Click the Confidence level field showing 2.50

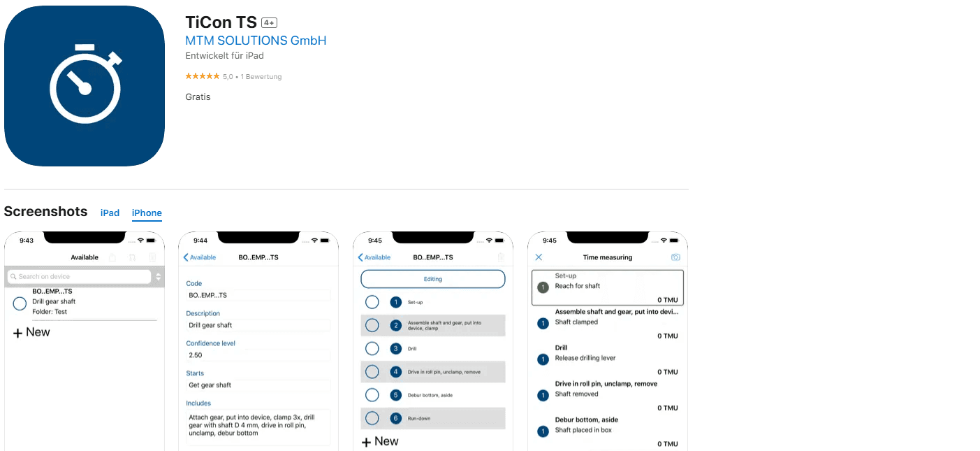point(258,355)
